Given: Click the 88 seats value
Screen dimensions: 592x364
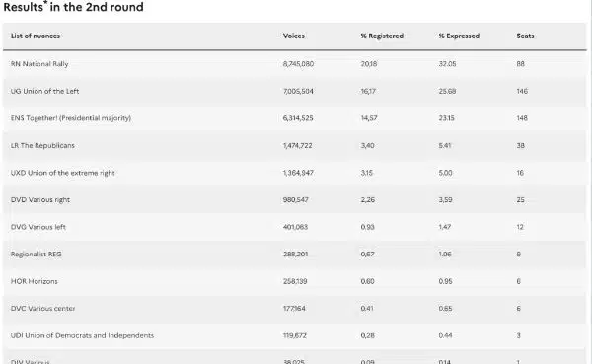Looking at the screenshot, I should pos(521,64).
